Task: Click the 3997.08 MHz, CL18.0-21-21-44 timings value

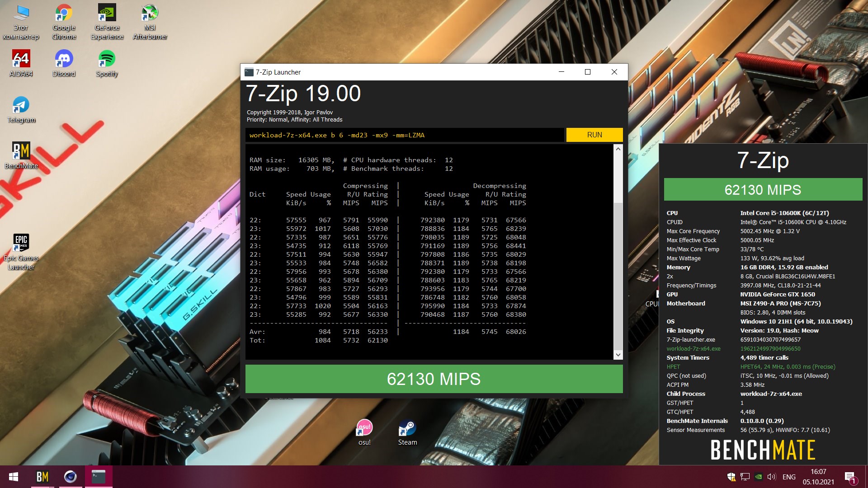Action: point(780,285)
